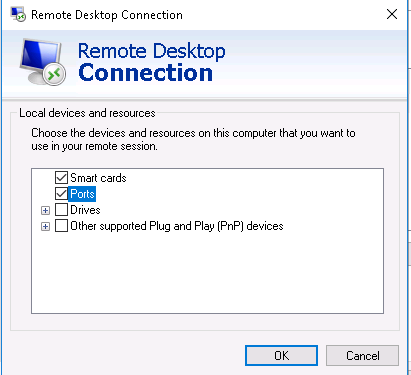Dismiss the dialog with the Cancel button

(x=362, y=355)
